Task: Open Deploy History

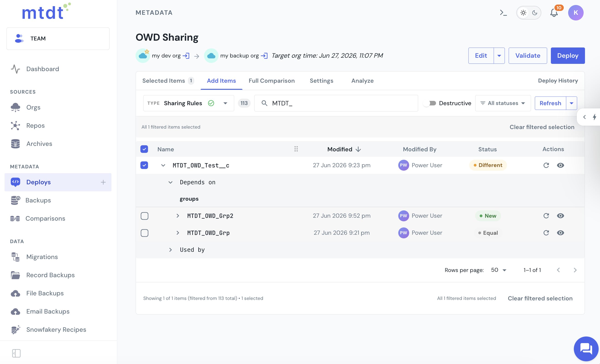Action: point(558,80)
